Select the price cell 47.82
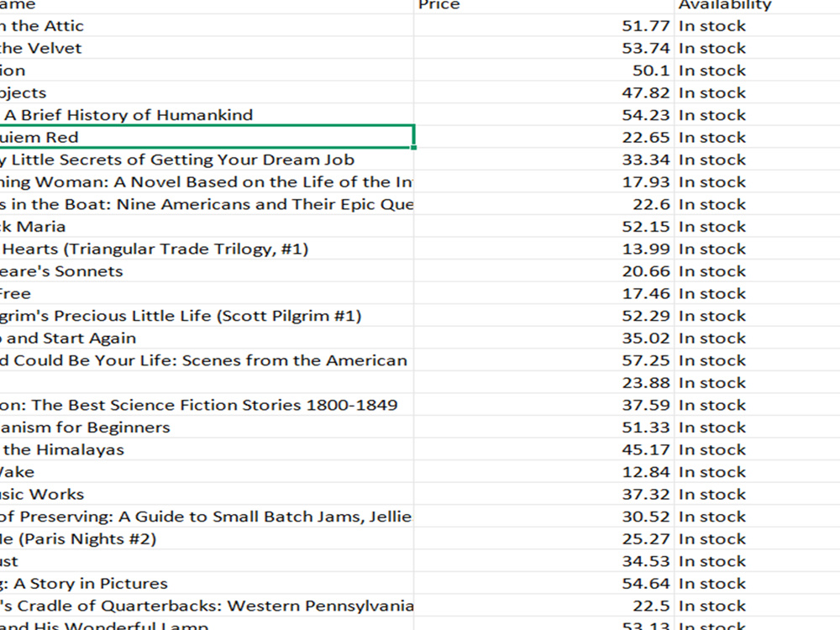This screenshot has height=630, width=840. pos(543,92)
